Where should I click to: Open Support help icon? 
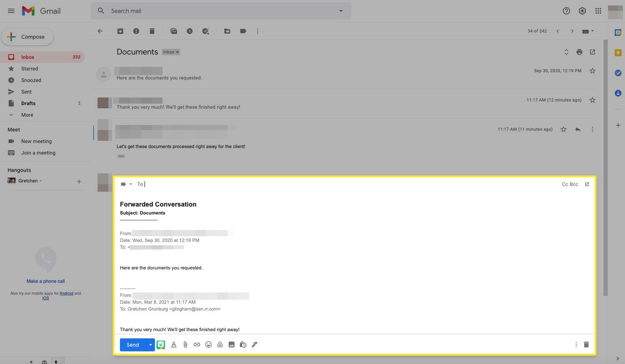pos(566,11)
